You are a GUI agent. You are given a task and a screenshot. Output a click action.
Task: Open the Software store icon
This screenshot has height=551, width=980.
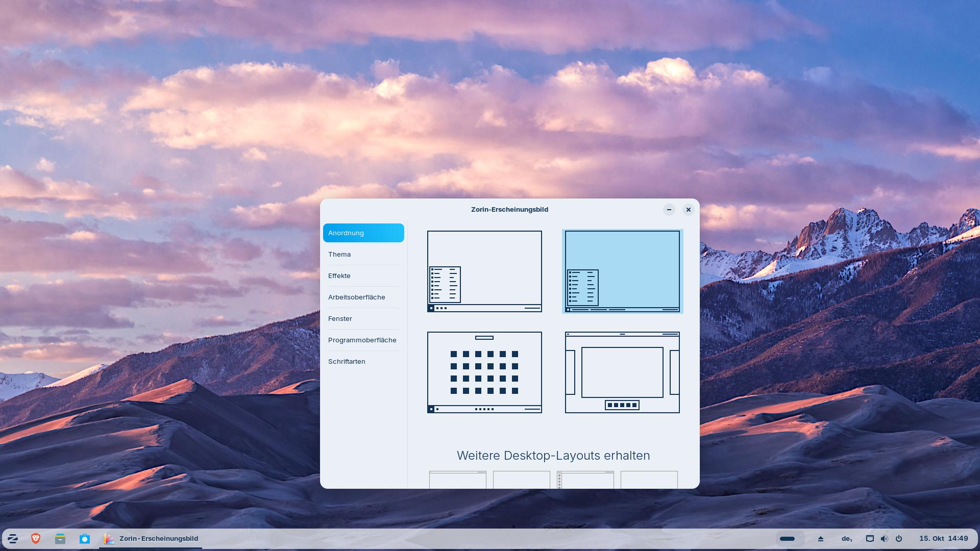pyautogui.click(x=85, y=539)
